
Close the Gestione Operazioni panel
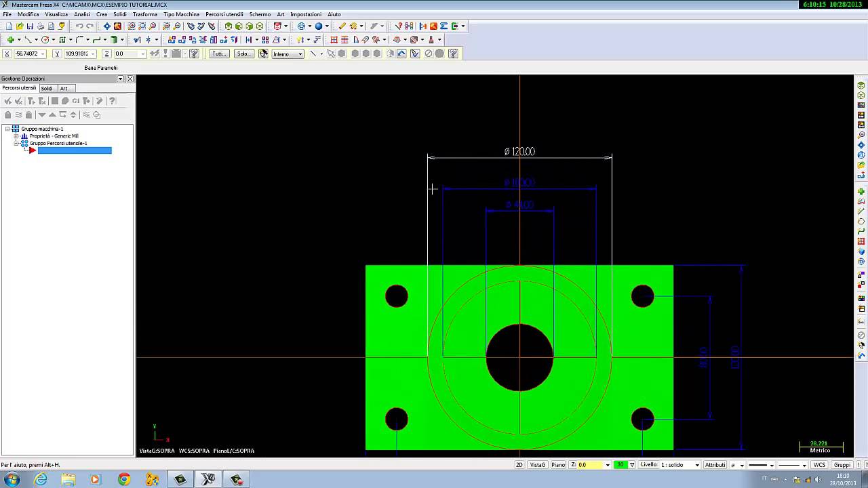[130, 79]
